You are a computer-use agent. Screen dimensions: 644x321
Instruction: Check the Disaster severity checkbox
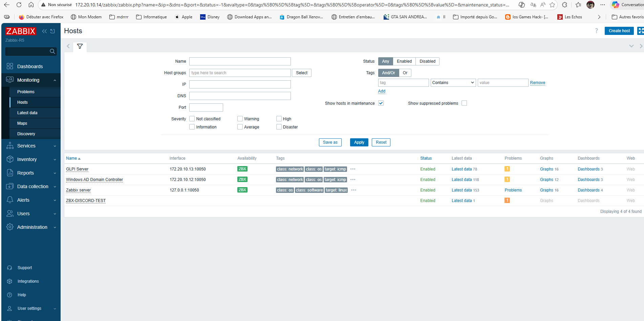[x=279, y=127]
